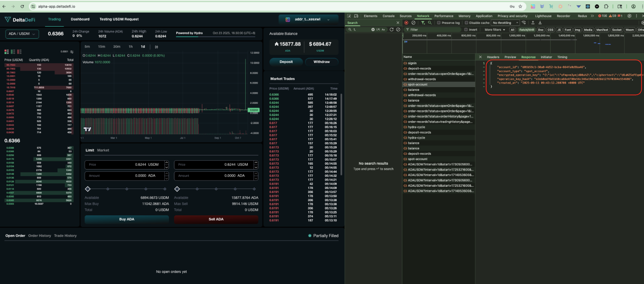644x284 pixels.
Task: Clear the network log
Action: tap(414, 23)
